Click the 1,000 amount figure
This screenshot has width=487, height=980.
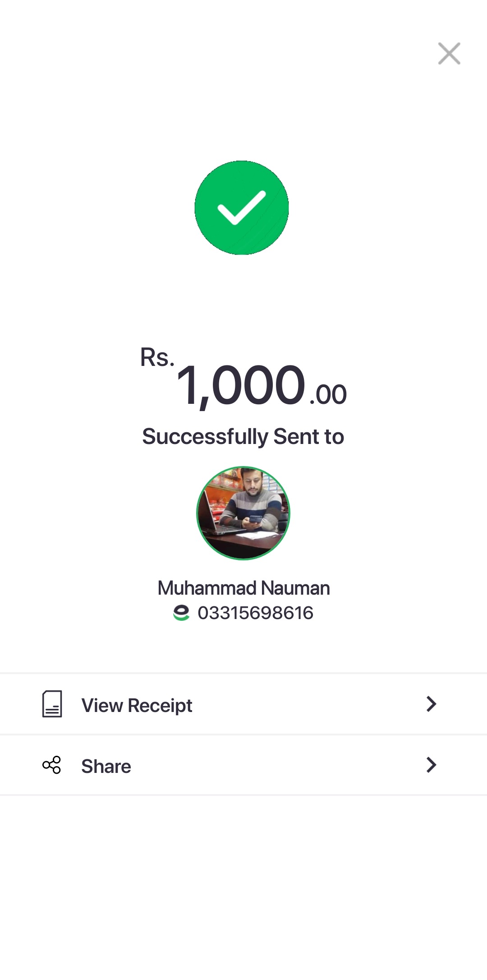coord(241,385)
